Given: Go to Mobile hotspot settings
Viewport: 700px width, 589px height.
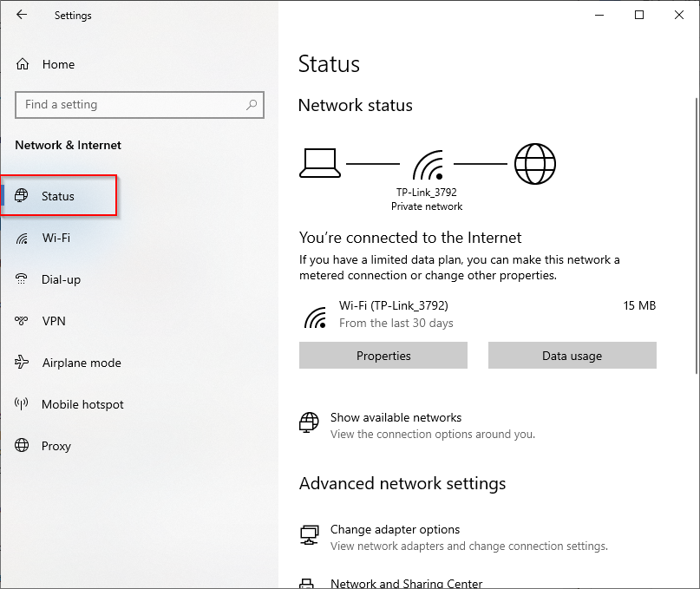Looking at the screenshot, I should (82, 404).
